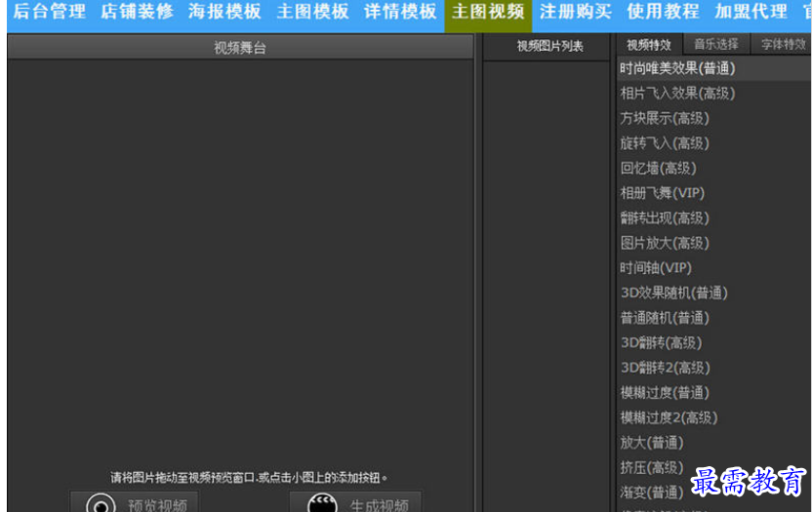Open the 注册购买 menu

[576, 12]
